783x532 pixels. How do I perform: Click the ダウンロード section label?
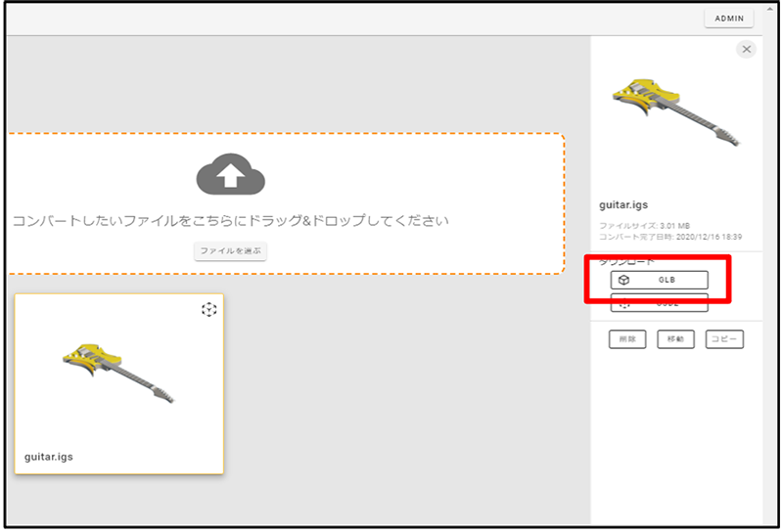(x=627, y=262)
